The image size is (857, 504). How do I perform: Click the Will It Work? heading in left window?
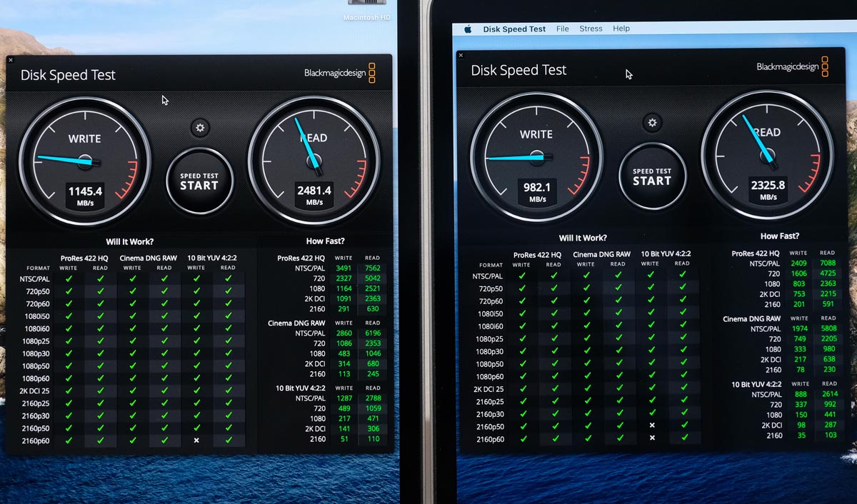coord(129,241)
